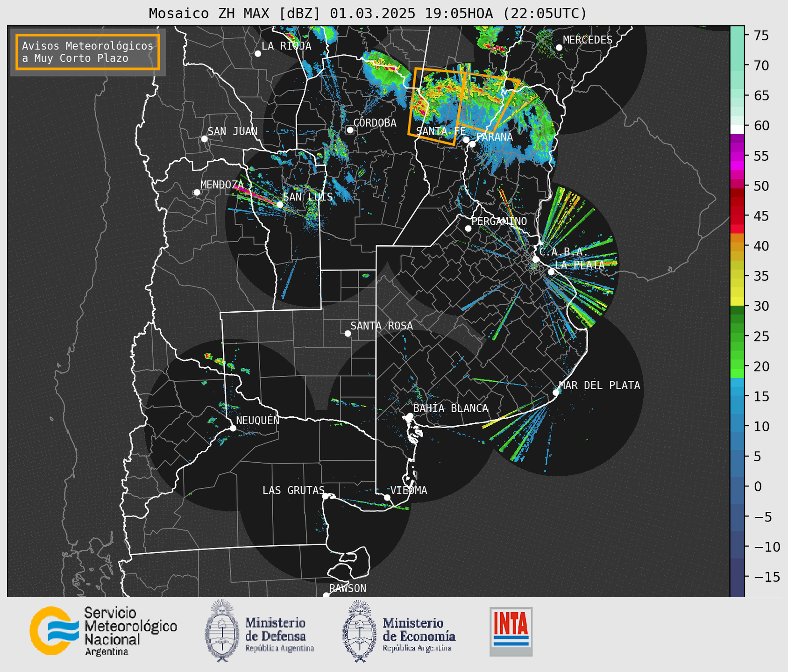Click the SANTA ROSA city label

[x=382, y=326]
